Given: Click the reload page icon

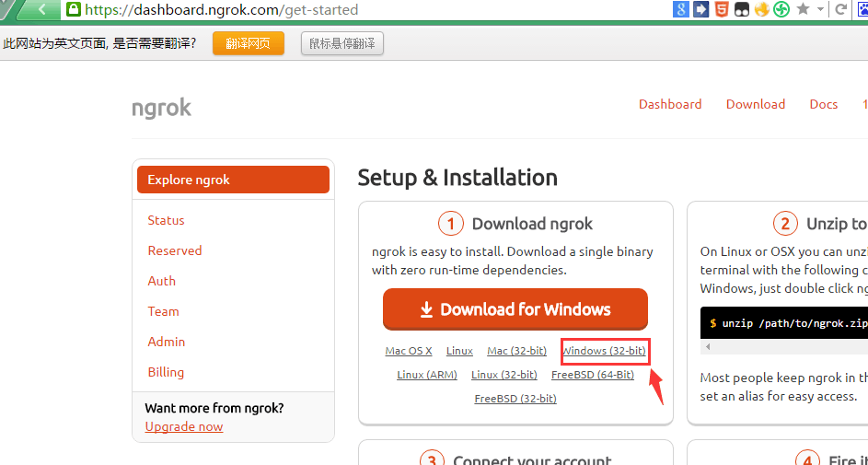Looking at the screenshot, I should pos(840,9).
